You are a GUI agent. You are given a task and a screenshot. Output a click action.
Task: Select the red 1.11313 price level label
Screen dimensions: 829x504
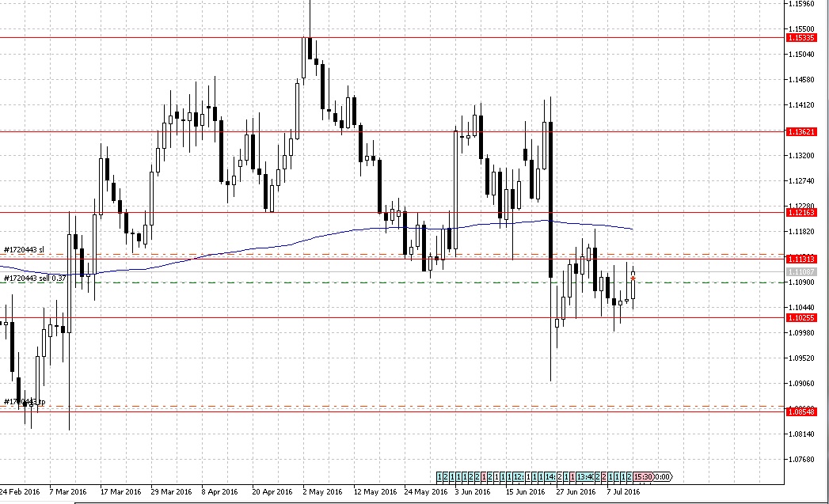[801, 259]
